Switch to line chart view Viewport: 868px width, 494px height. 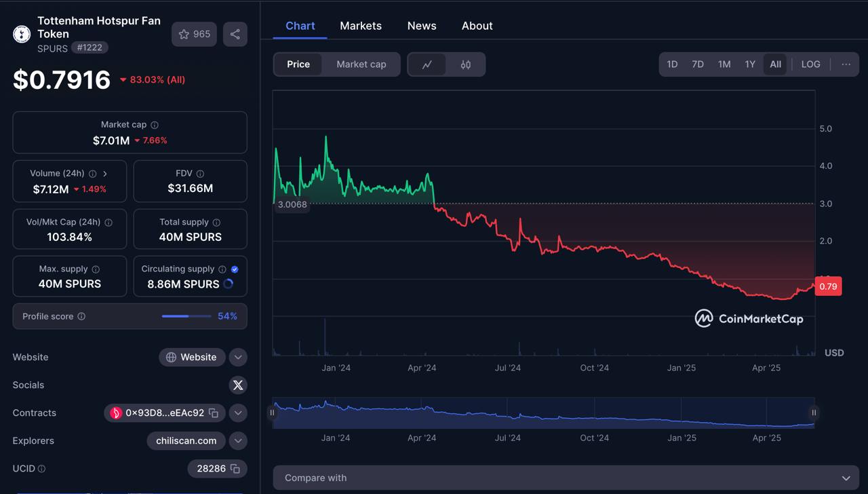click(427, 64)
